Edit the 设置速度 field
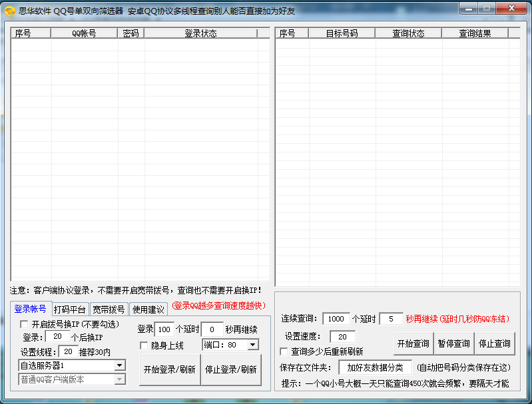Screen dimensions: 532x404 click(x=343, y=337)
